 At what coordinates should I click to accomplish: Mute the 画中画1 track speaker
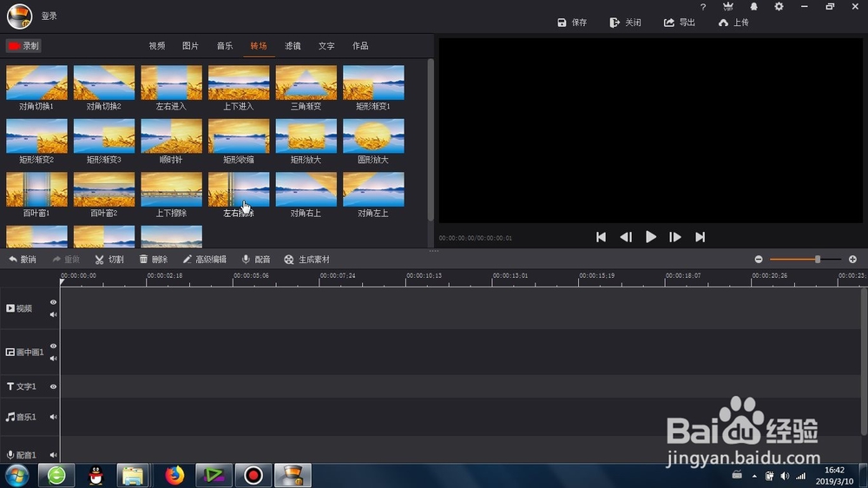coord(53,359)
